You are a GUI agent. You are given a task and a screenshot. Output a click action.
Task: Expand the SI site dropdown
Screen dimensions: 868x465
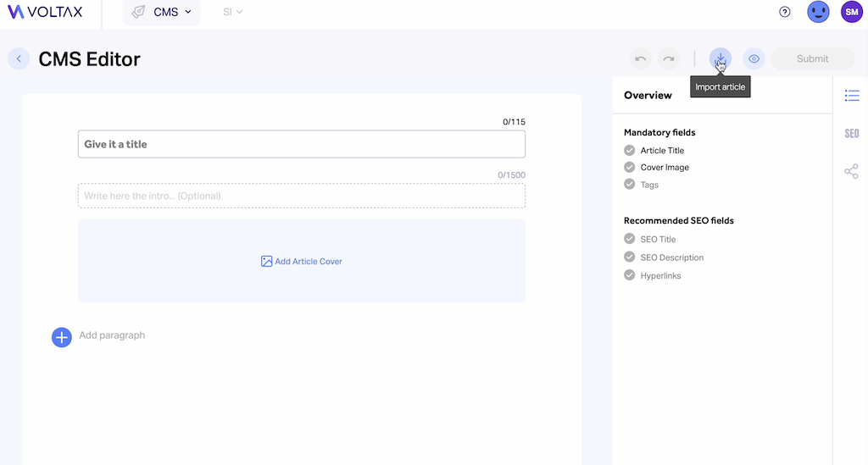pyautogui.click(x=232, y=12)
